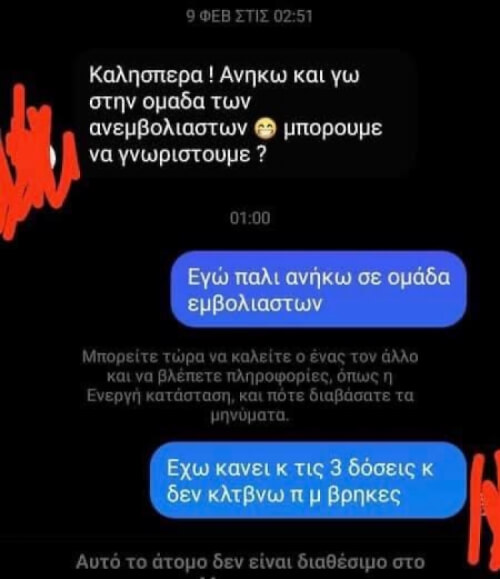Tap the notice Αυτό το άτομο δεν είναι διαθέσιμο
Screen dimensions: 500x579
coord(250,563)
